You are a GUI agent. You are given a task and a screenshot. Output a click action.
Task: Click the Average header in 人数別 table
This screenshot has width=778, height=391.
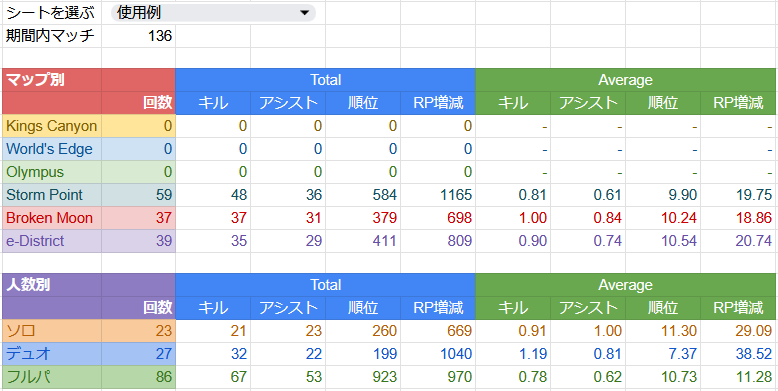click(x=625, y=285)
